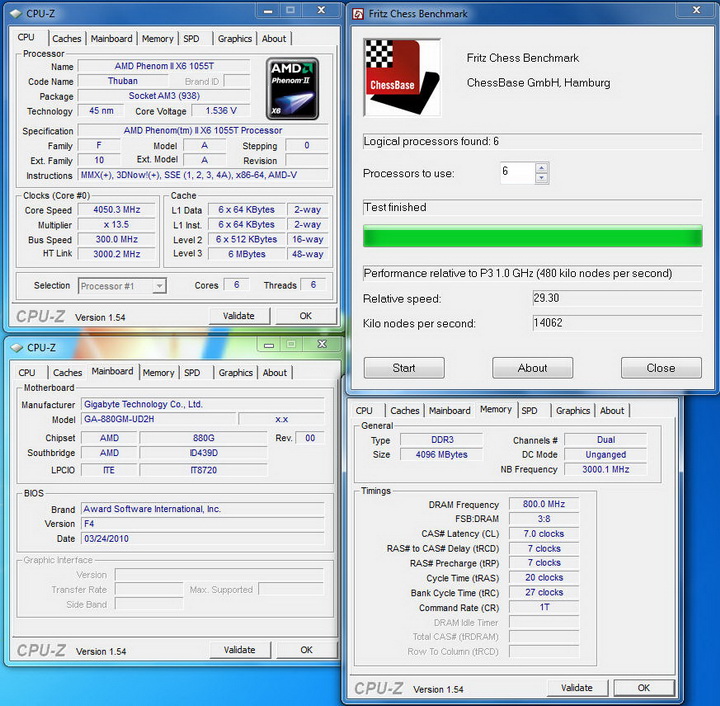Close the Mainboard CPU-Z window

click(x=322, y=344)
